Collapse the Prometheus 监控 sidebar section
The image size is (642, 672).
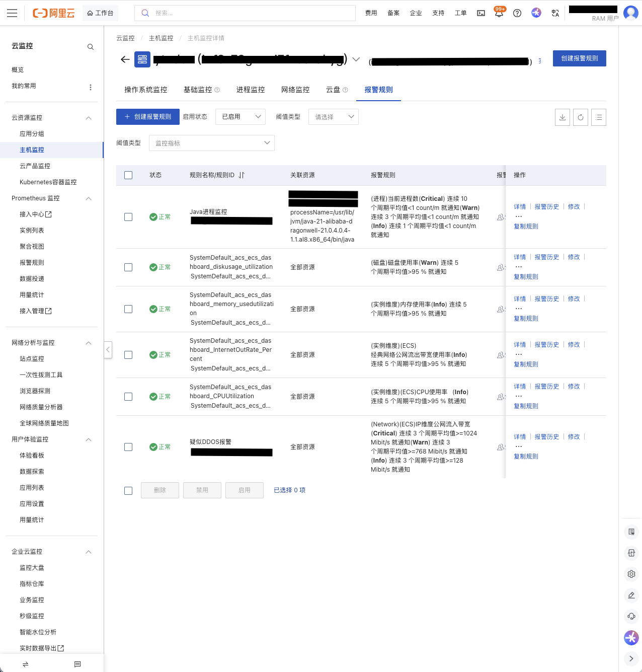click(x=89, y=198)
